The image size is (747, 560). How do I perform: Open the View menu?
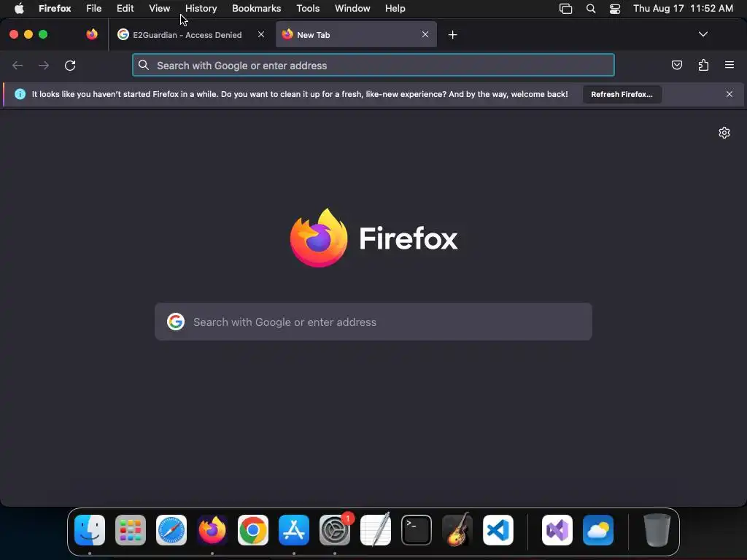(159, 9)
